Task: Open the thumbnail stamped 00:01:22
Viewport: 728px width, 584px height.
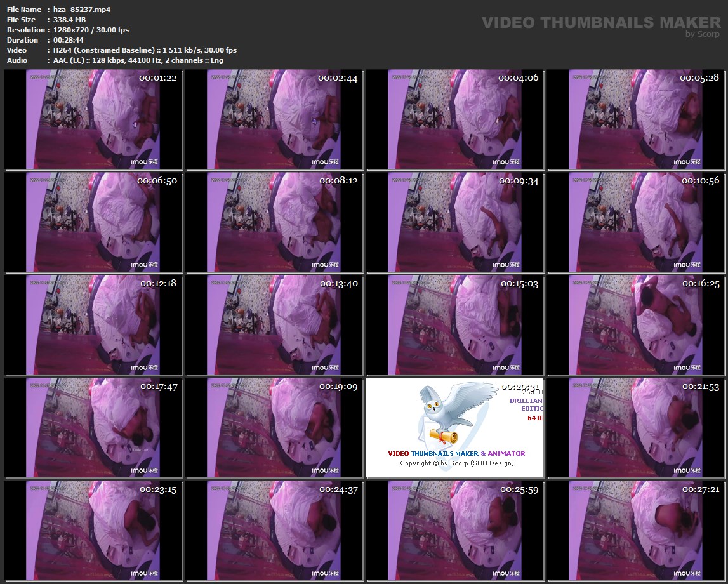Action: pos(93,119)
